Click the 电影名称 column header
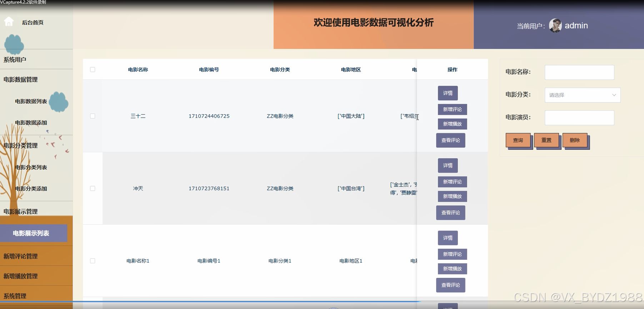Screen dimensions: 644x309 138,70
